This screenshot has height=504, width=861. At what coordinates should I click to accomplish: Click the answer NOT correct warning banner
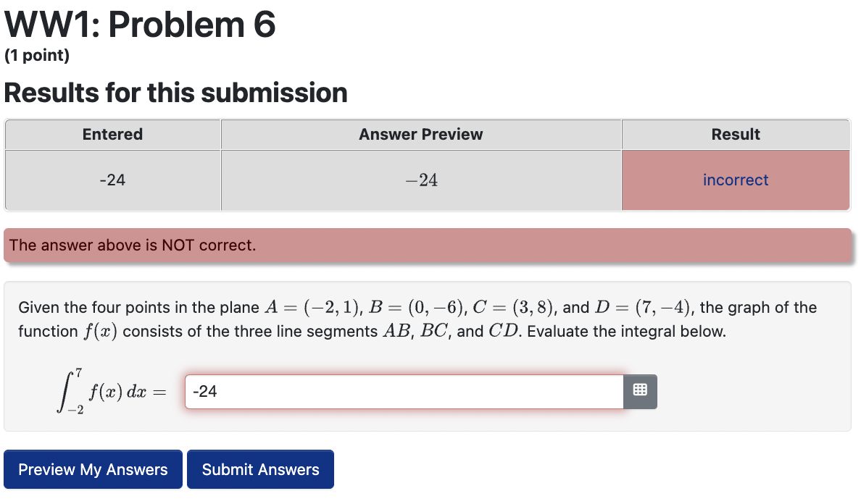[430, 245]
